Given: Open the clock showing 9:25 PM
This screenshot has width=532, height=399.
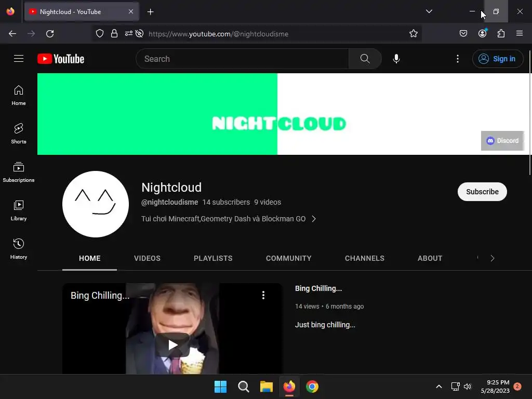Looking at the screenshot, I should 495,387.
